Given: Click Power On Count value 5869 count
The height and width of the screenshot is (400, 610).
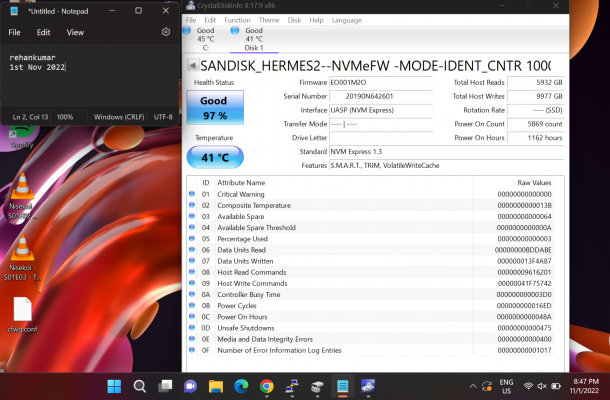Looking at the screenshot, I should pyautogui.click(x=536, y=124).
